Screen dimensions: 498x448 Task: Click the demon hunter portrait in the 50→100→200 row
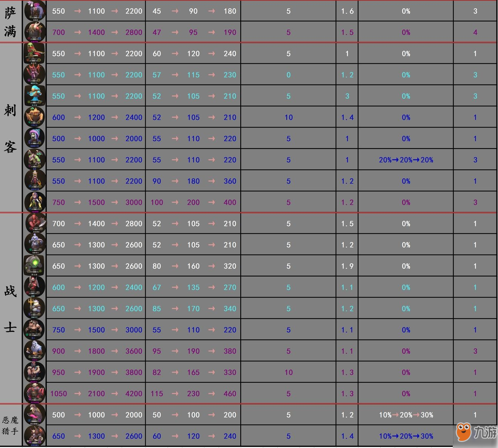(35, 414)
